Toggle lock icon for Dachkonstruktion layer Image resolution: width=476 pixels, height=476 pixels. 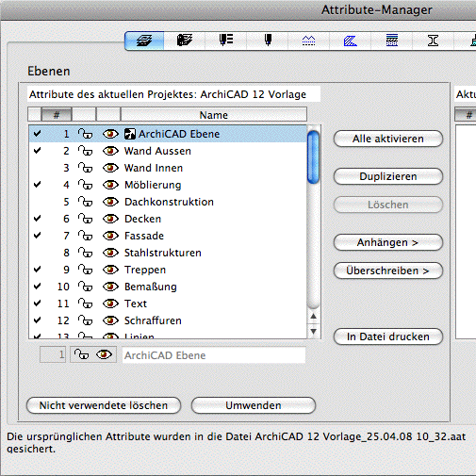pos(85,202)
